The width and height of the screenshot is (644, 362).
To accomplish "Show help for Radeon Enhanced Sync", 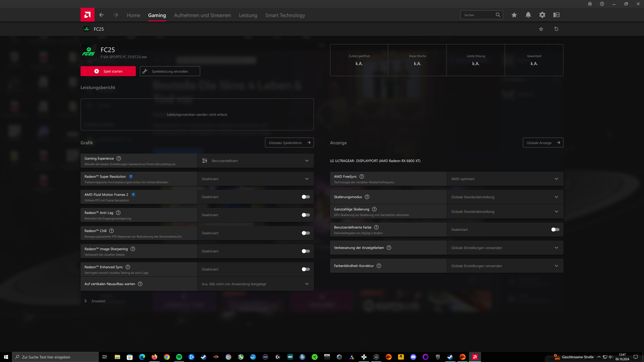I will coord(128,267).
